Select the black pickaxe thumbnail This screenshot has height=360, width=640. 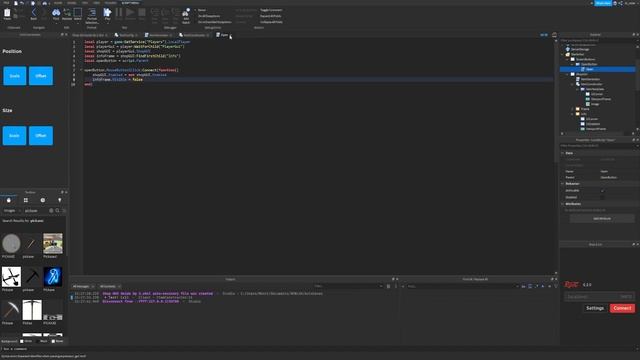coord(32,277)
